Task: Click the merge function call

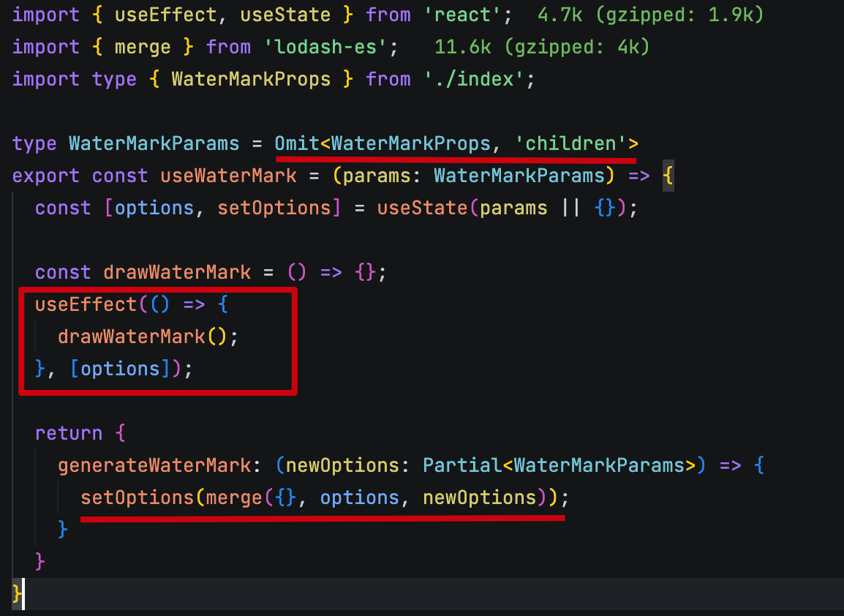Action: coord(233,497)
